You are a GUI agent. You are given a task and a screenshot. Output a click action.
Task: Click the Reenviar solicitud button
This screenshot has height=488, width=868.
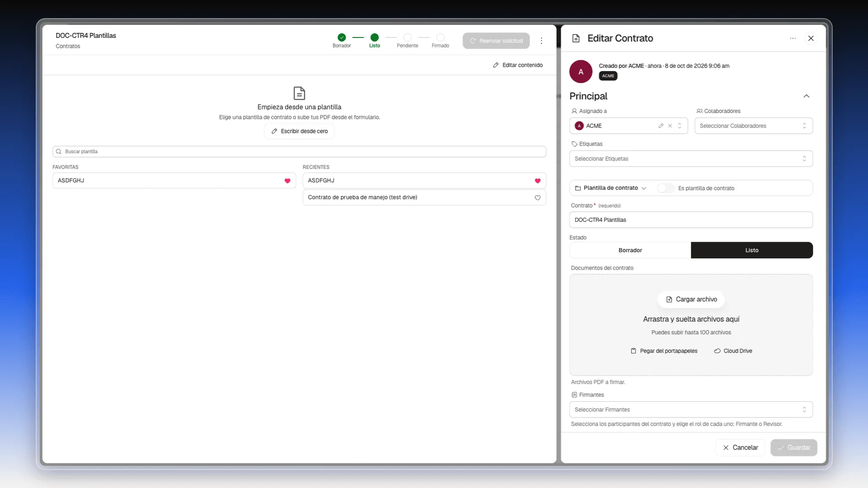(496, 41)
